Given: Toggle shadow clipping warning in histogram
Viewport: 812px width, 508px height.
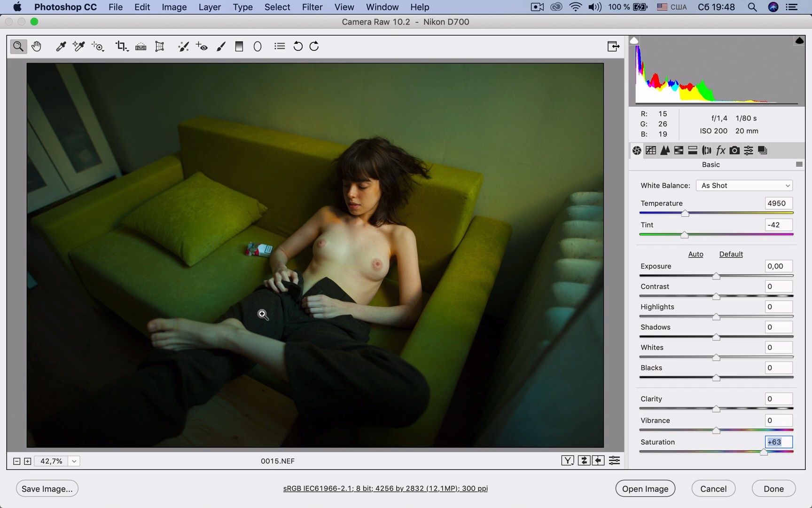Looking at the screenshot, I should [634, 41].
